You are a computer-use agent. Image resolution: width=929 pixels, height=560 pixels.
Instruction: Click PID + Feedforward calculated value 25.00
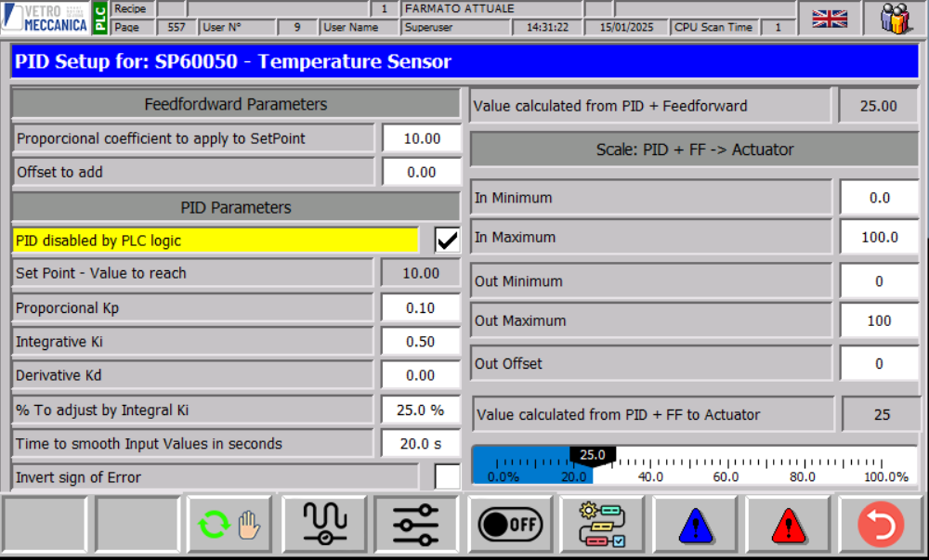[x=878, y=106]
